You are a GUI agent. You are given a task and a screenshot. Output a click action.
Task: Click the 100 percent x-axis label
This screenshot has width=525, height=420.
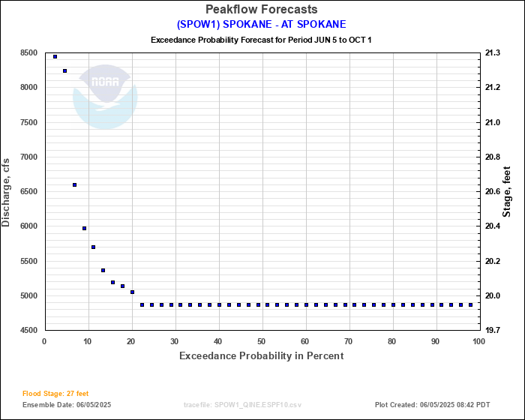pyautogui.click(x=478, y=342)
